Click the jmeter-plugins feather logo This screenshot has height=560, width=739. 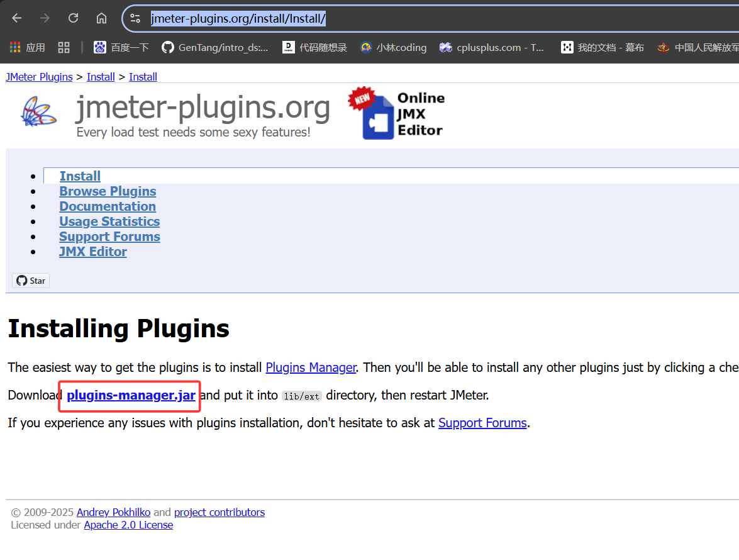38,112
